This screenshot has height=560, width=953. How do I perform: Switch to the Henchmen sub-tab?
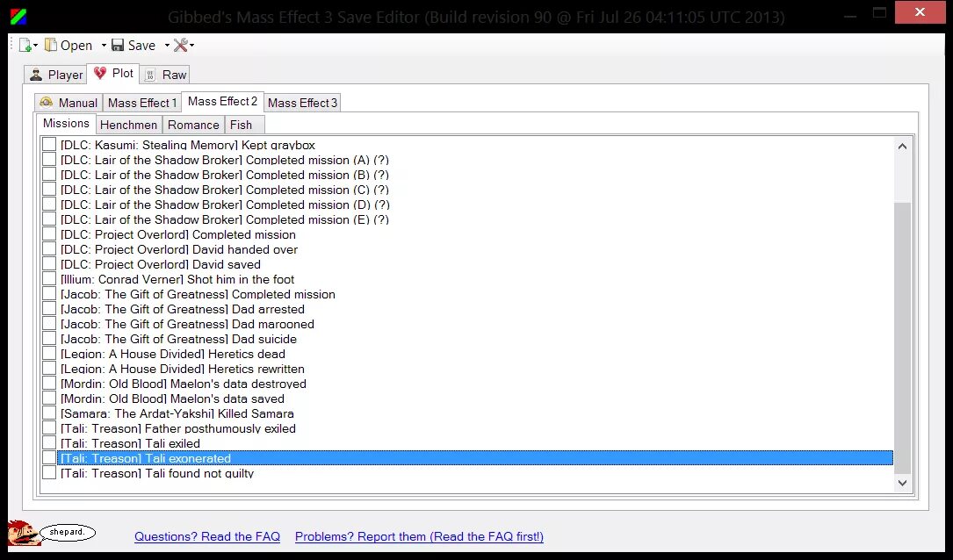[128, 125]
